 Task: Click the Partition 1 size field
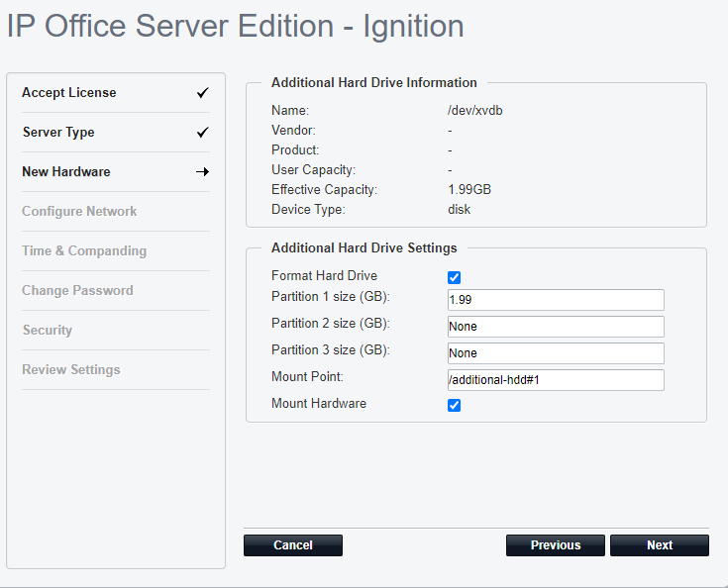click(x=556, y=300)
